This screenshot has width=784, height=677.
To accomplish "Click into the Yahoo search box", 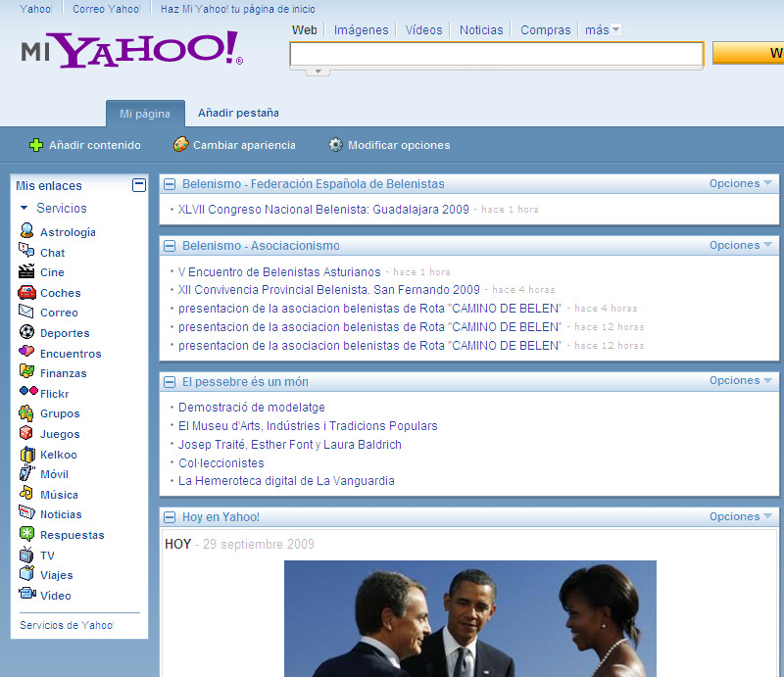I will click(x=497, y=54).
